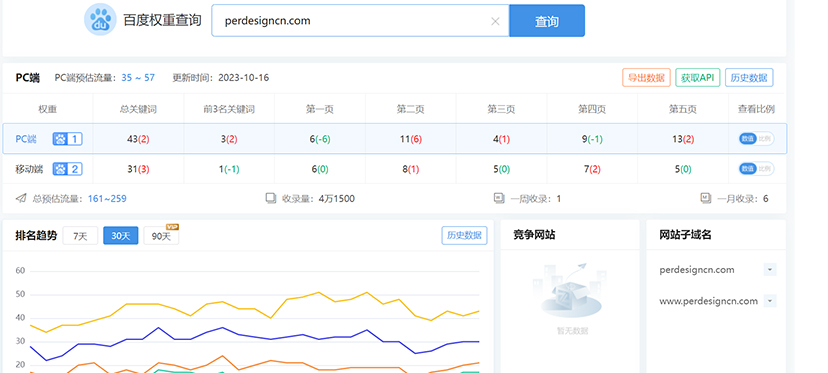Switch ranking trend to 90天 VIP tab

pos(161,236)
